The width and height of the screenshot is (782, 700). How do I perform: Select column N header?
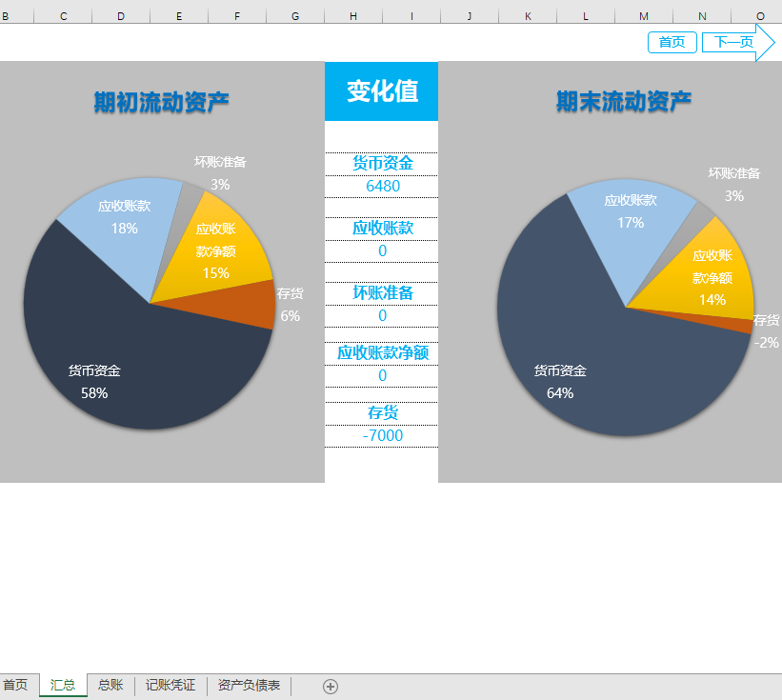tap(702, 16)
